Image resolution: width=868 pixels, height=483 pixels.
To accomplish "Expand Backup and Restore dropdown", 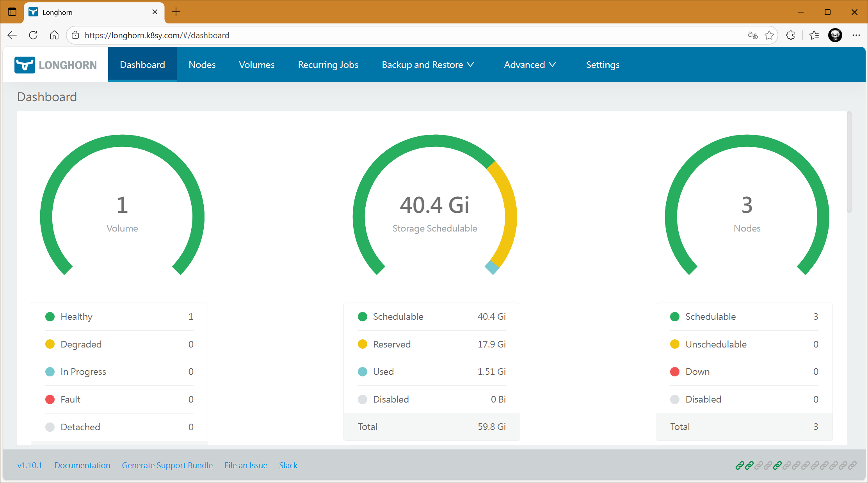I will (x=428, y=65).
